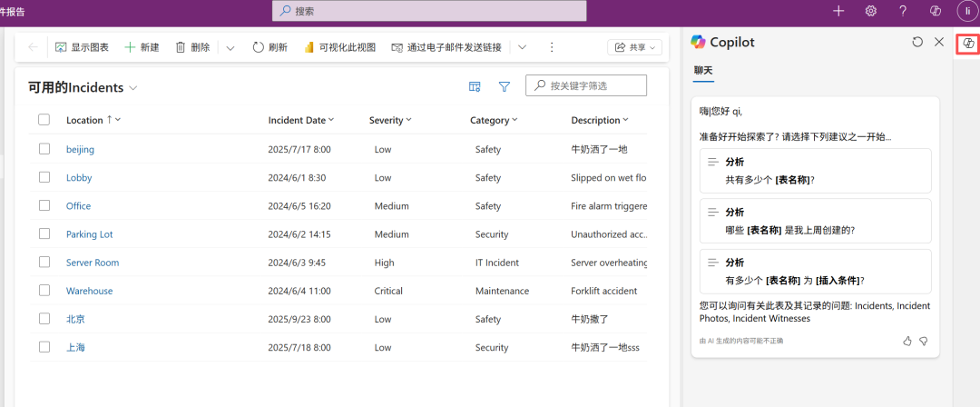This screenshot has height=407, width=980.
Task: Open the beijing record link
Action: (80, 150)
